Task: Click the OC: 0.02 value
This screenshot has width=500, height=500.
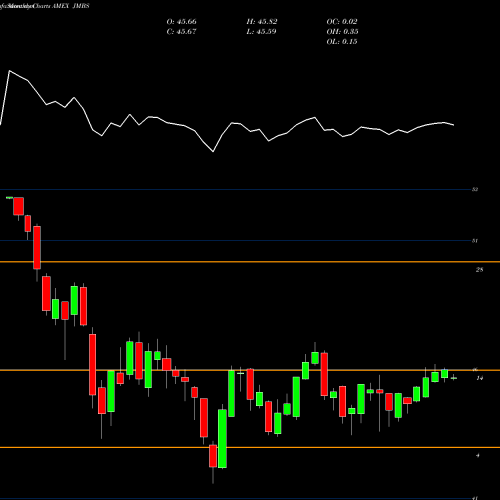Action: point(342,22)
